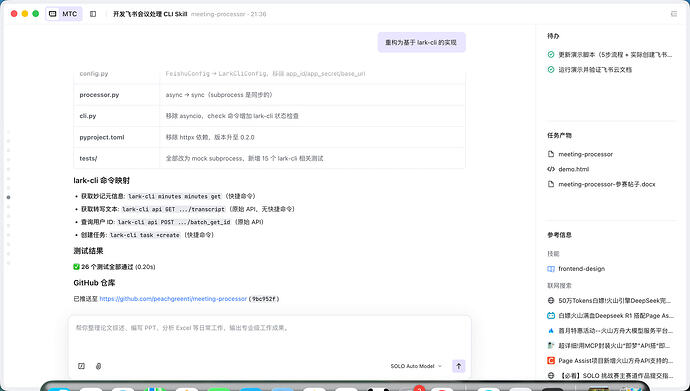Click the slash-command icon in the input box
This screenshot has height=391, width=690.
coord(81,366)
